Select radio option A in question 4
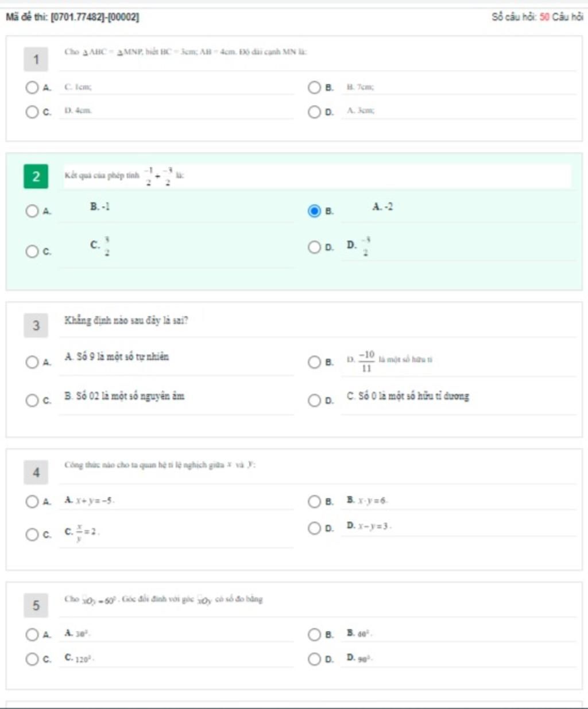The image size is (588, 709). (32, 502)
